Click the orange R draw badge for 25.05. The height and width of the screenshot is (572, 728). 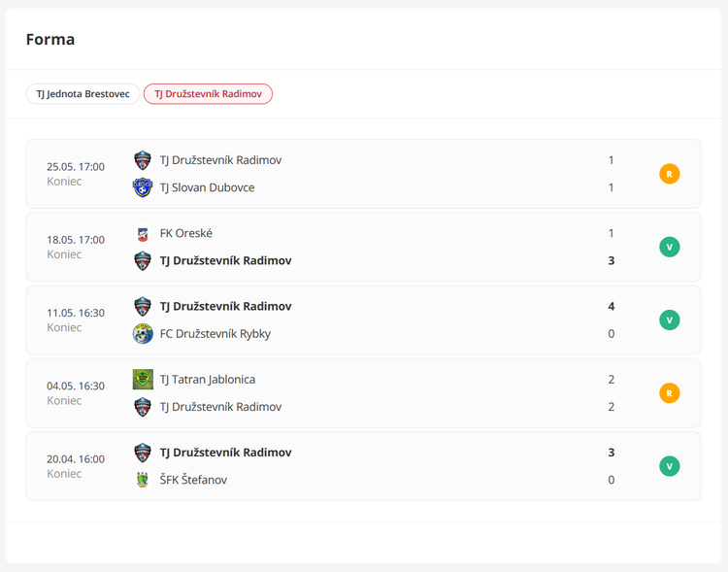[x=669, y=174]
